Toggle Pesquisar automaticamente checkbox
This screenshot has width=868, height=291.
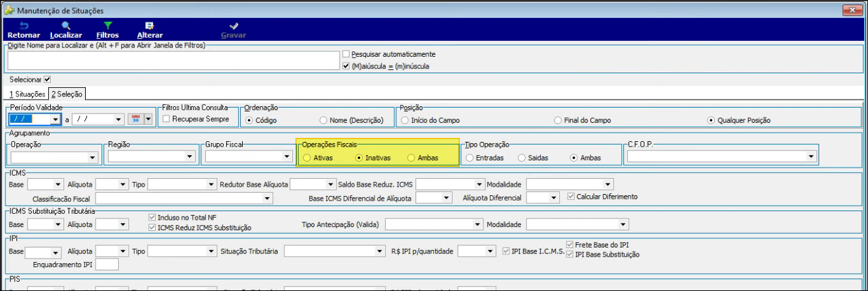click(x=346, y=54)
